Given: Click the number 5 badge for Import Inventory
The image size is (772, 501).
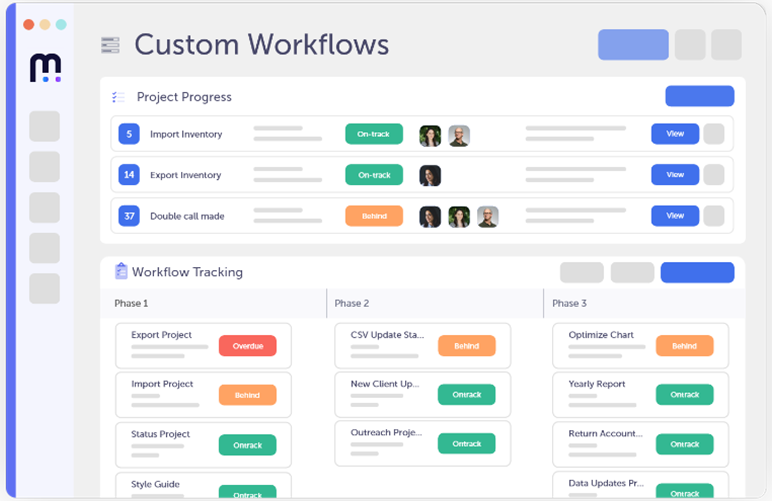Looking at the screenshot, I should point(128,134).
